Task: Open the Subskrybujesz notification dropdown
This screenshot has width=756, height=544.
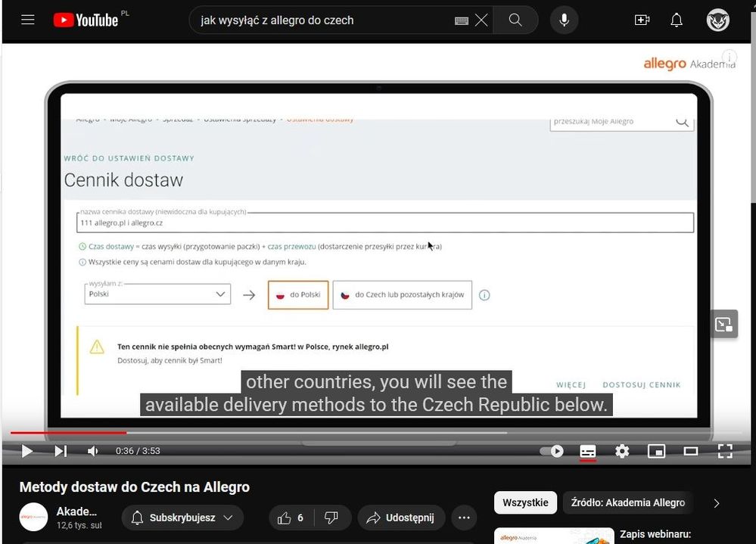Action: [x=182, y=518]
